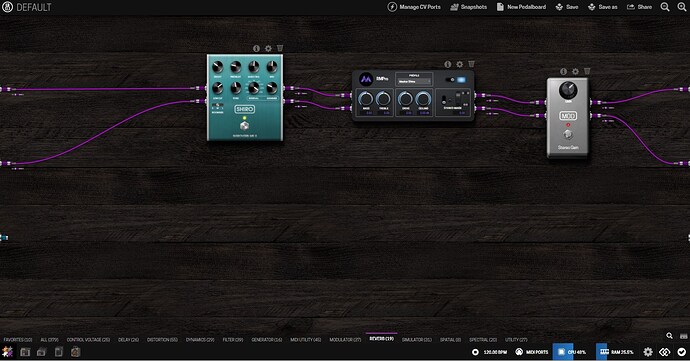Click Manage CV Ports

point(414,7)
